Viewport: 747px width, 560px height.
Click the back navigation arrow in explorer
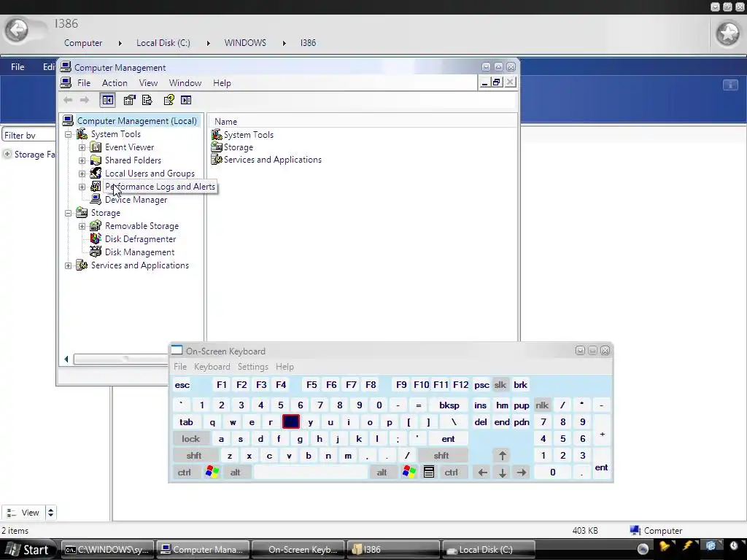point(17,31)
